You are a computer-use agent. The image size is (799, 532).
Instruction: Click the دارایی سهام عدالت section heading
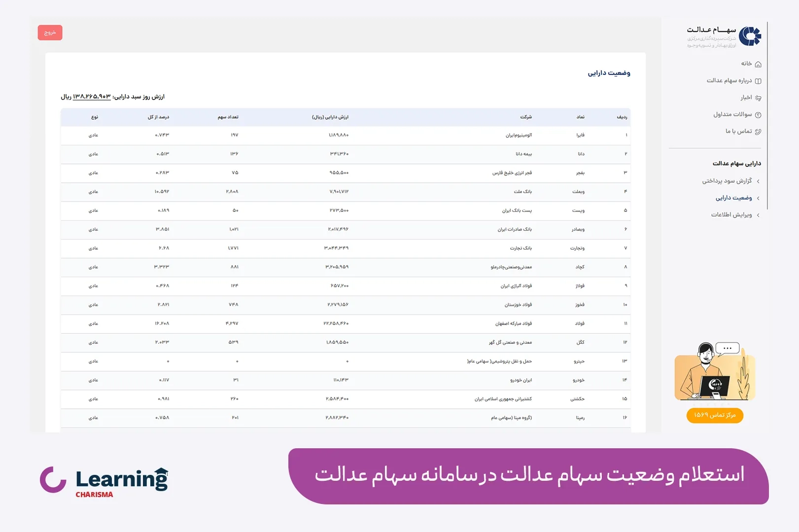point(736,163)
